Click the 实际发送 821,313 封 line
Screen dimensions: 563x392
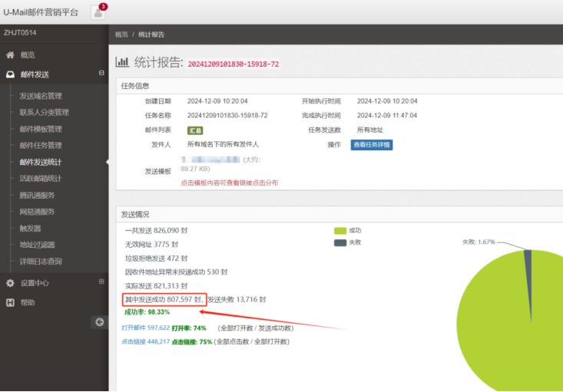coord(156,286)
